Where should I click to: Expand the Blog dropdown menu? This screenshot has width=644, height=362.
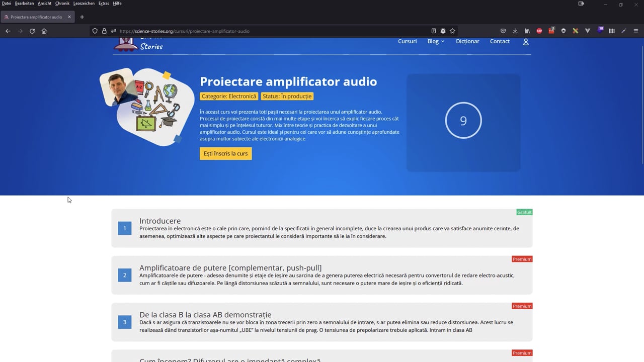436,41
